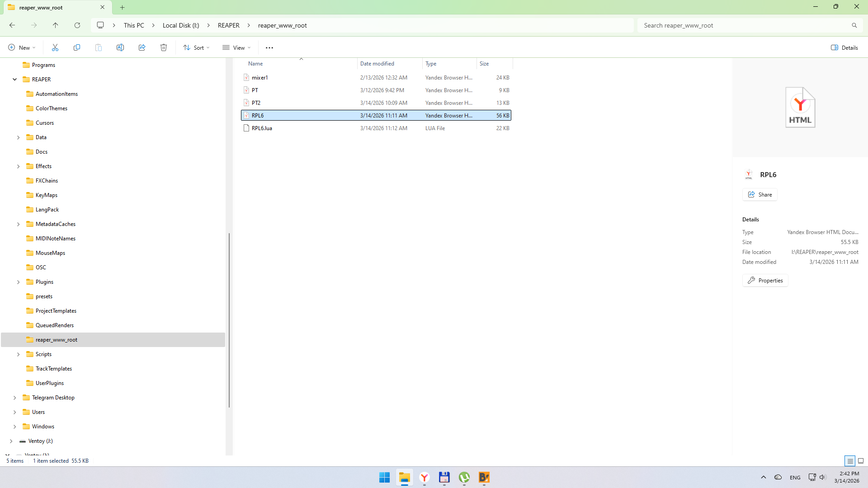Click REAPER in the address breadcrumb
The width and height of the screenshot is (868, 488).
[x=228, y=25]
